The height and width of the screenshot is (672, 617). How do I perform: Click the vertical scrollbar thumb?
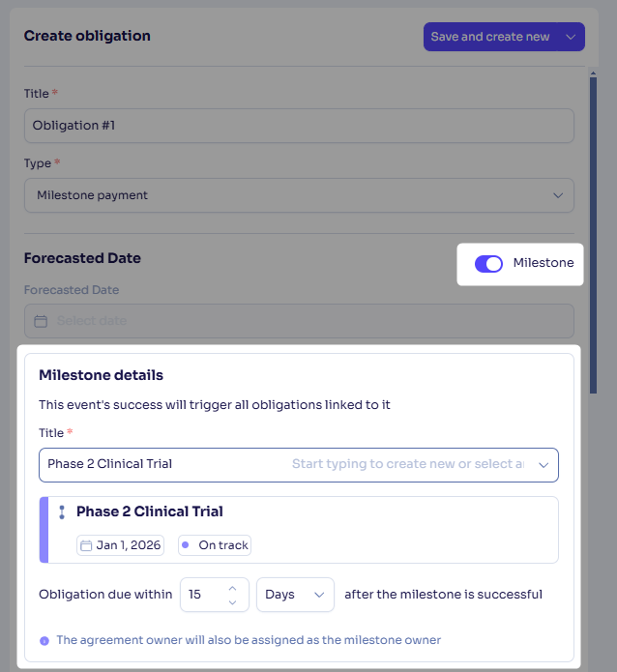coord(594,235)
